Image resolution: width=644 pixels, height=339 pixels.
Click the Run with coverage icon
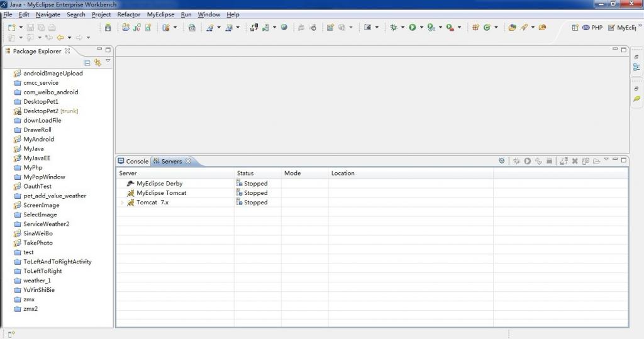pyautogui.click(x=431, y=28)
